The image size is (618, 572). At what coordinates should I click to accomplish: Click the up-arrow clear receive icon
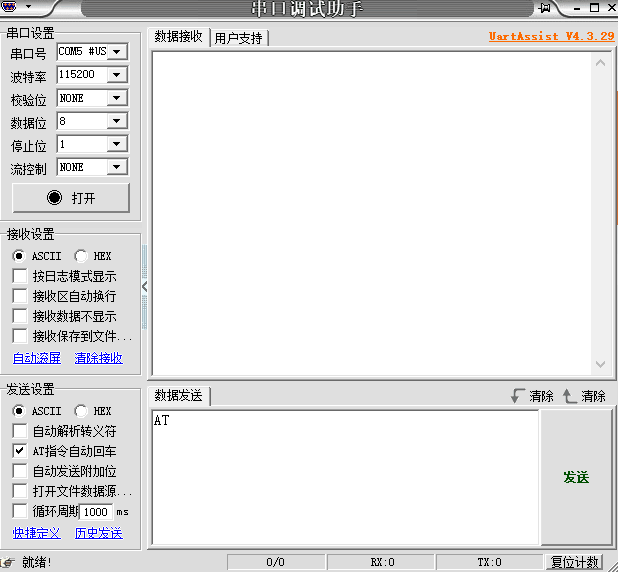click(569, 396)
